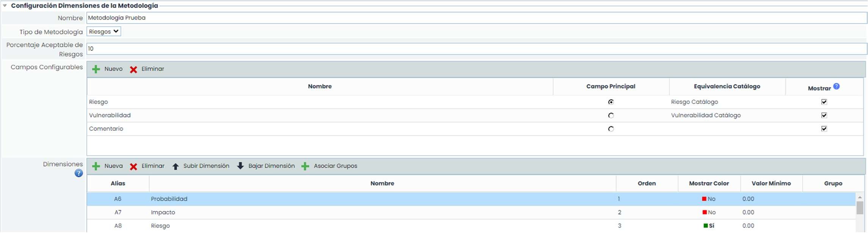
Task: Click the Subir Dimensión up arrow icon
Action: tap(175, 166)
